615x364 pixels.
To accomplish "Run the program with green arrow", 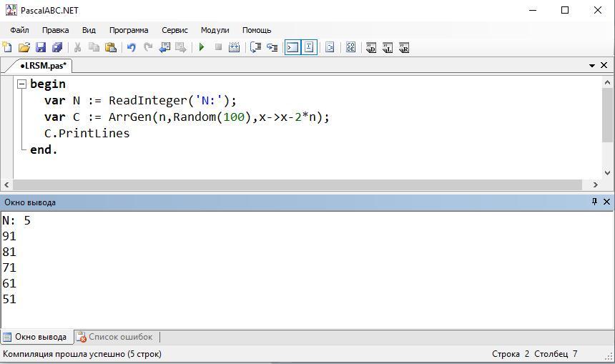I will [202, 47].
